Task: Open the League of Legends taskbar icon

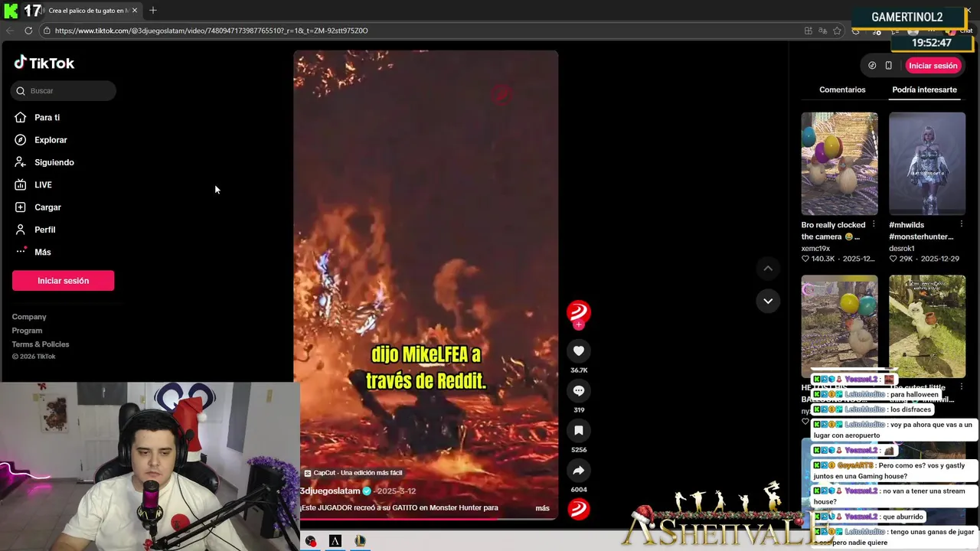Action: click(360, 541)
